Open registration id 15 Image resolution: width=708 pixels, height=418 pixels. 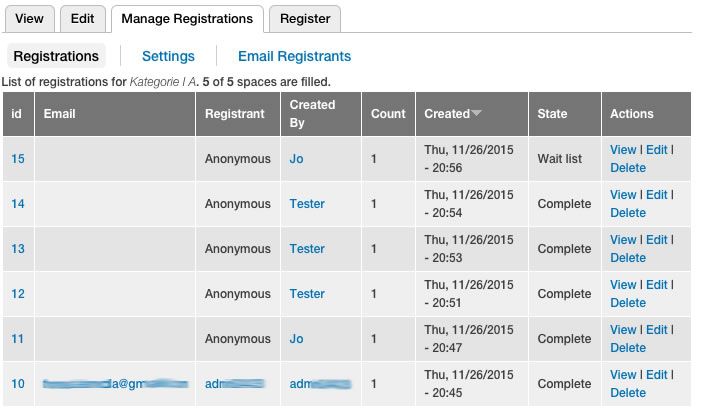click(18, 159)
